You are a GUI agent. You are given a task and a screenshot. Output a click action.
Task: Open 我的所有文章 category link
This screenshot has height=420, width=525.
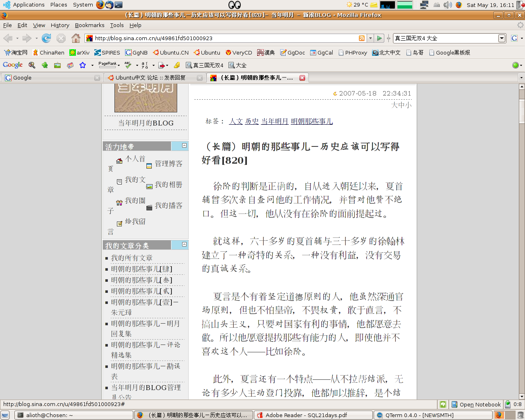pyautogui.click(x=132, y=258)
